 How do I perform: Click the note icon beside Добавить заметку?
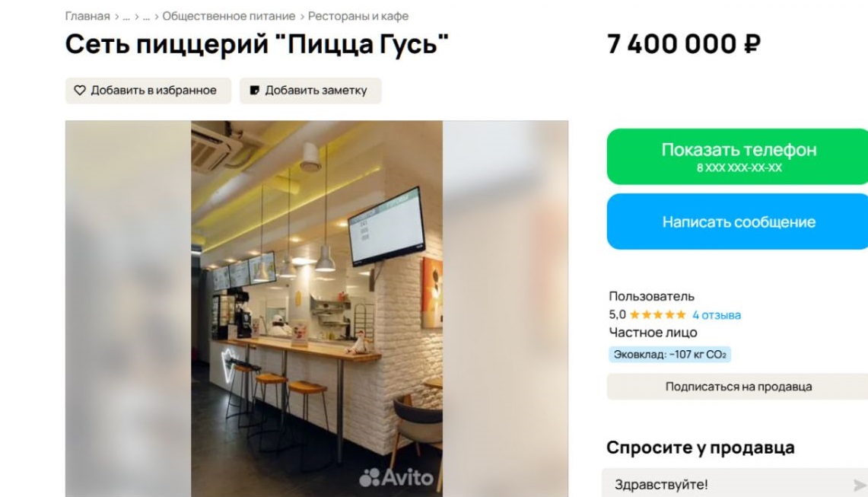click(254, 91)
